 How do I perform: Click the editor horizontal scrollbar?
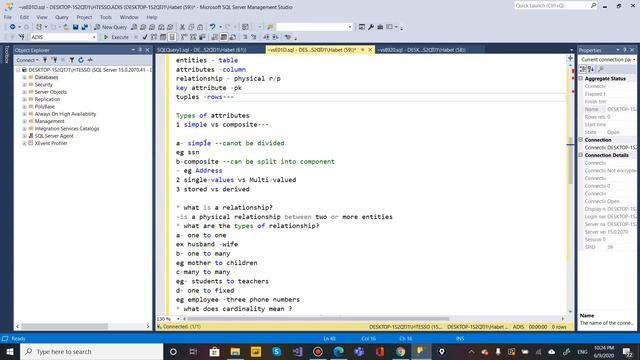pyautogui.click(x=318, y=319)
